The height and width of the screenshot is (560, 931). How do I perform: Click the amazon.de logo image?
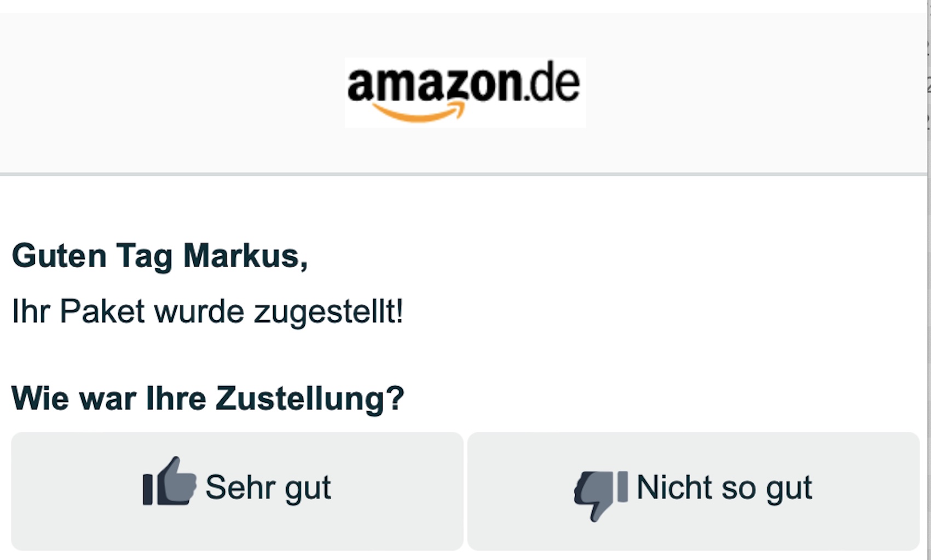click(x=465, y=92)
